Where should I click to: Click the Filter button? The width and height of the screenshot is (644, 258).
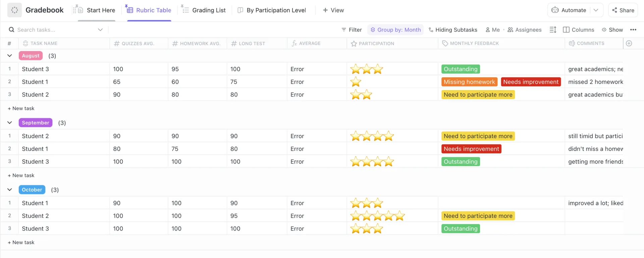(x=352, y=30)
